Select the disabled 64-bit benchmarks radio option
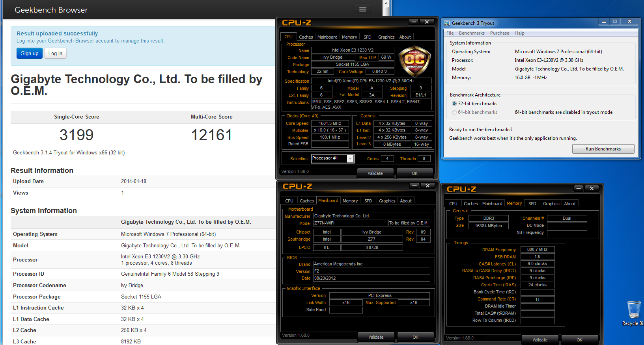 [454, 112]
